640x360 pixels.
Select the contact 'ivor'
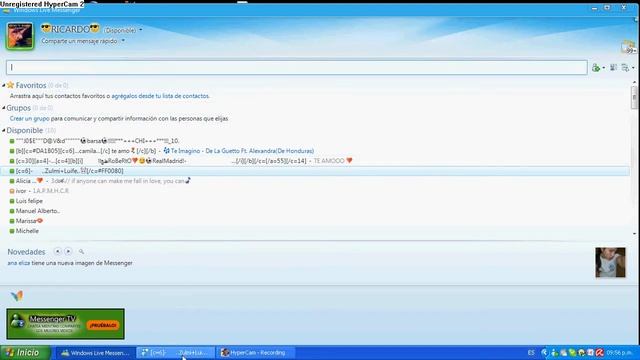click(x=21, y=191)
